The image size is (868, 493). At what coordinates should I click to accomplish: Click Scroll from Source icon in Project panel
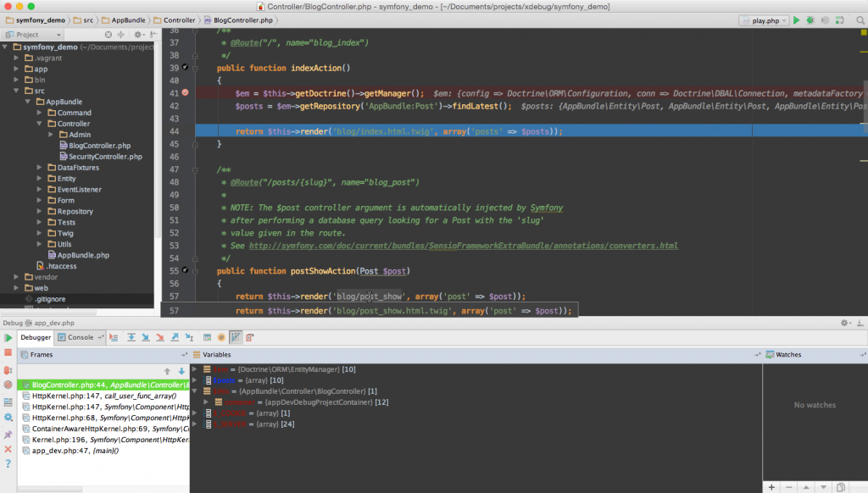pyautogui.click(x=108, y=34)
